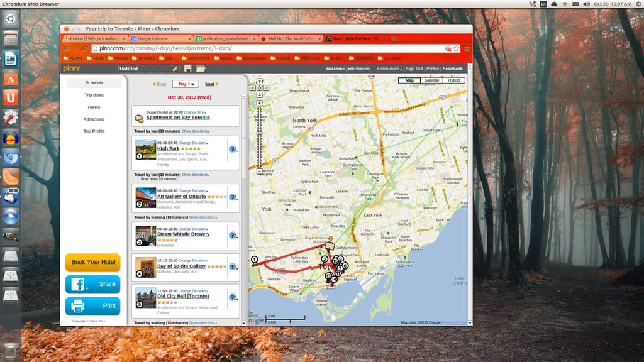Expand Change Duration for Steam Whistle Brewery

click(193, 229)
